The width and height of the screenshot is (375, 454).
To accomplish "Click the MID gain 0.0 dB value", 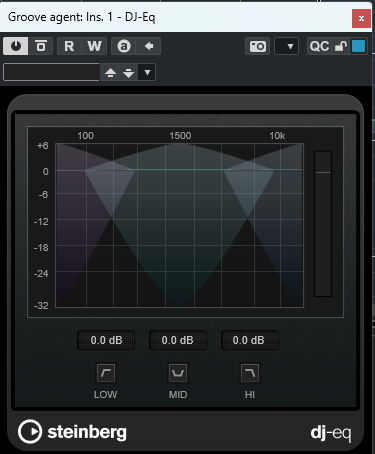I will (x=178, y=340).
